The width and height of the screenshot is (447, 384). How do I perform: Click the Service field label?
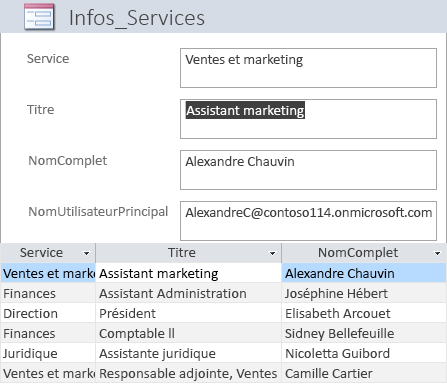pos(48,59)
